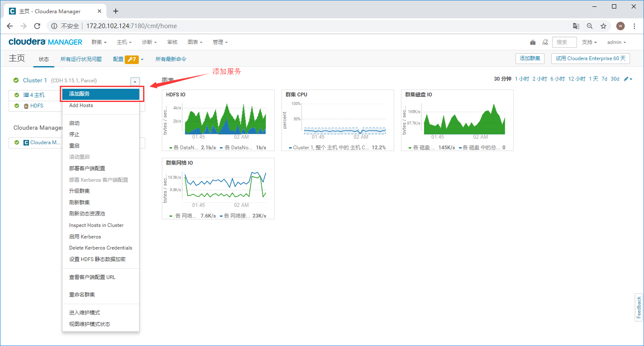644x346 pixels.
Task: Click the green health icon beside Cluster 1
Action: [16, 80]
